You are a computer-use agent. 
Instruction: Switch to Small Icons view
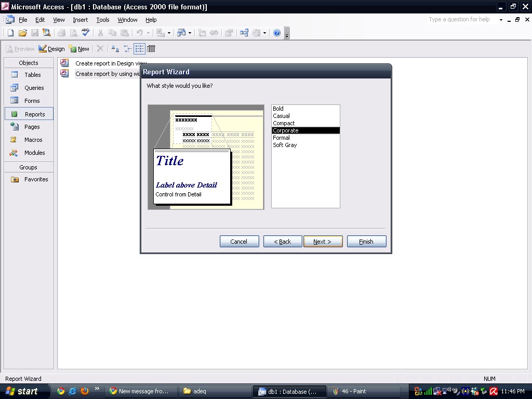(127, 48)
